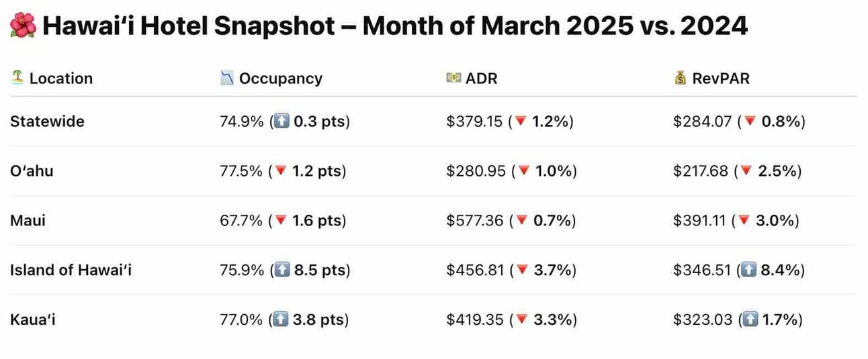Click the $577.36 Maui ADR value
The height and width of the screenshot is (359, 868).
[x=474, y=220]
